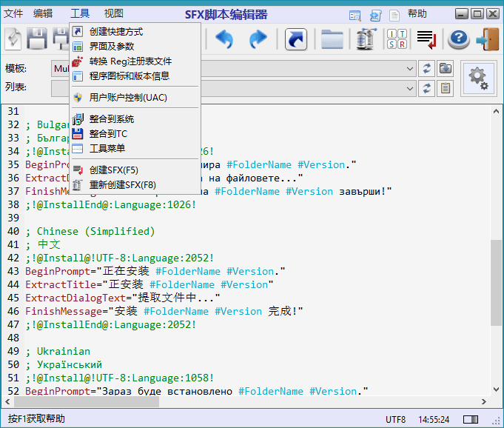Image resolution: width=504 pixels, height=428 pixels.
Task: Refresh the template list with the arrows button
Action: tap(427, 69)
